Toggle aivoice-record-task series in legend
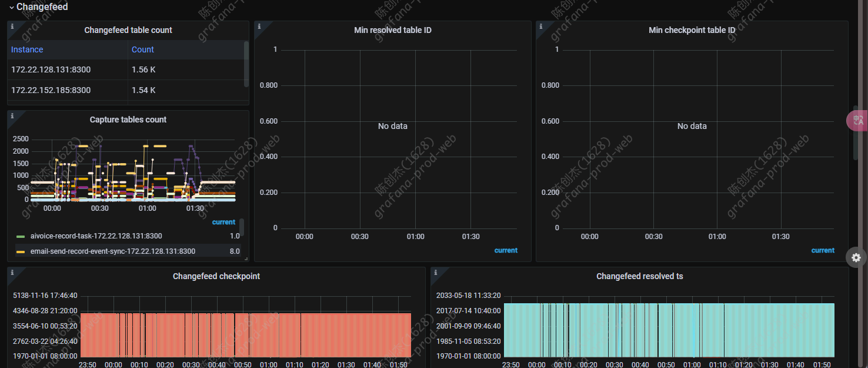This screenshot has width=868, height=368. coord(96,236)
